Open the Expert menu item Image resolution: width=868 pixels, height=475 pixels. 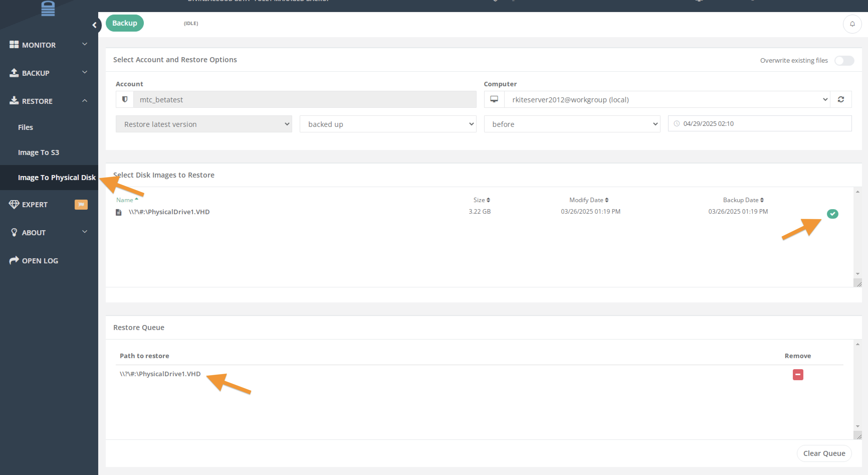(x=34, y=204)
